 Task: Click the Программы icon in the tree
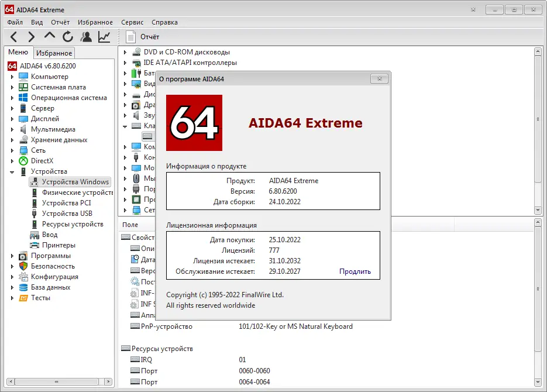tap(23, 256)
